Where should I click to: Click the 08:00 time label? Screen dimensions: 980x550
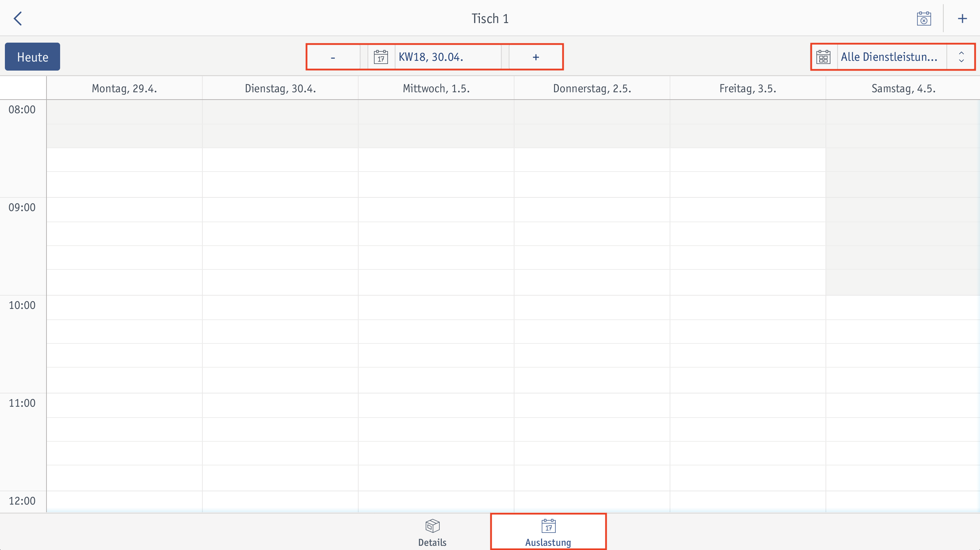22,109
